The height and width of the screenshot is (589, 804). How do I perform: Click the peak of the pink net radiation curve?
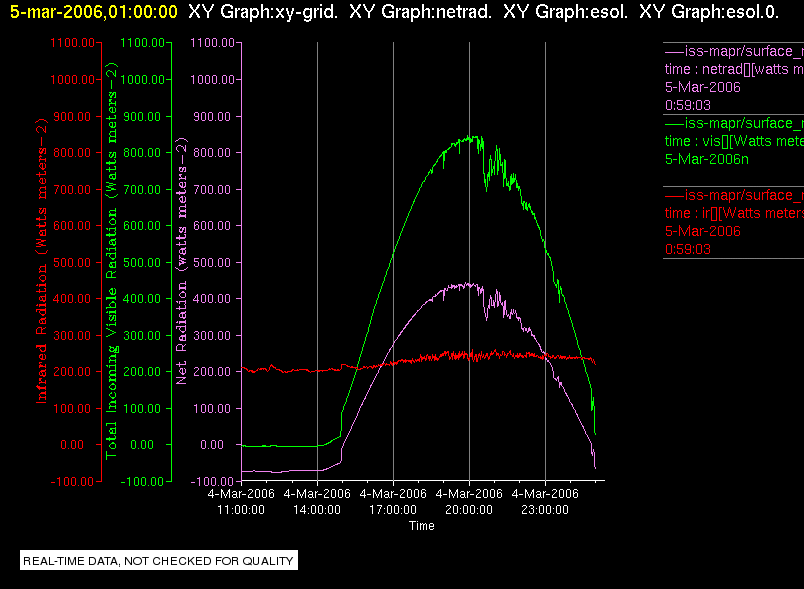click(469, 285)
